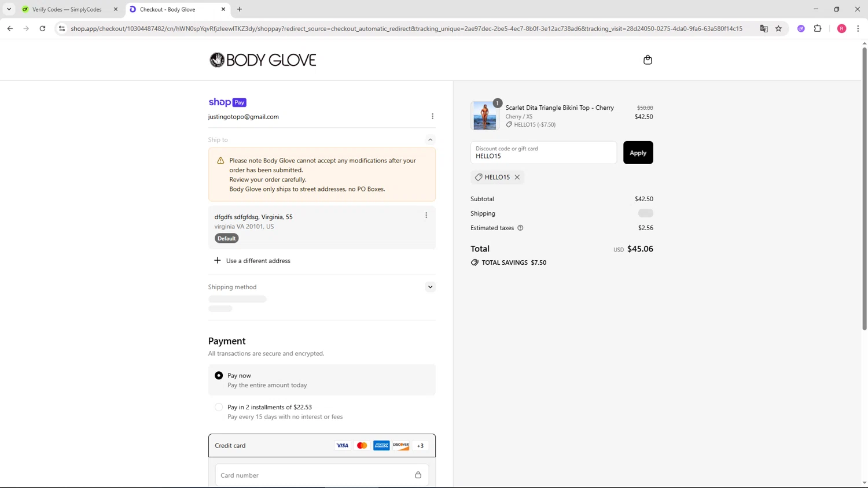This screenshot has height=488, width=868.
Task: Click the Shop Pay logo
Action: coord(227,102)
